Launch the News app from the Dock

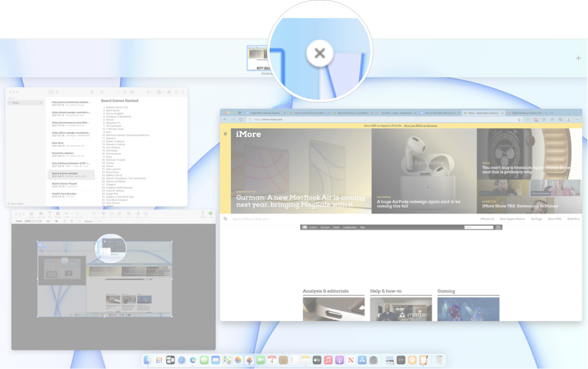click(351, 360)
